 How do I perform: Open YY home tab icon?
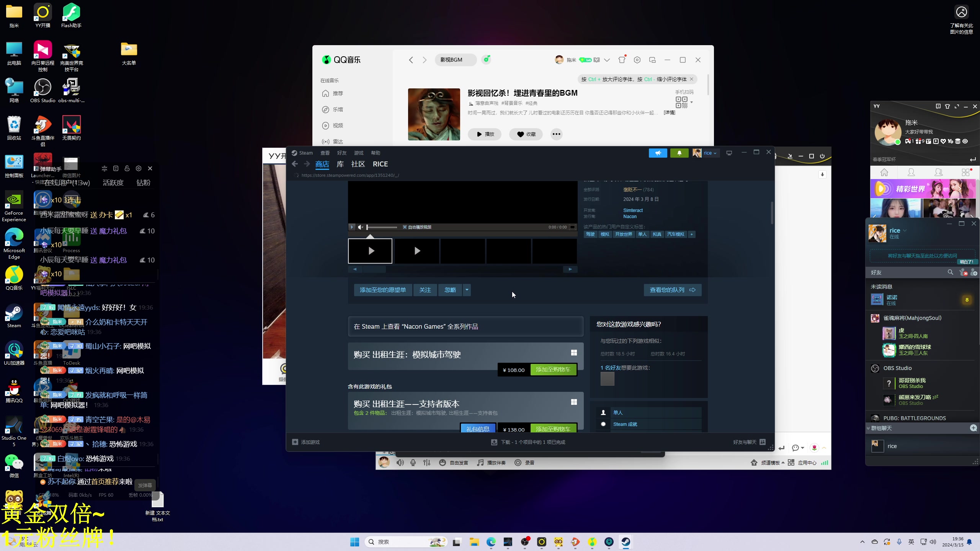[884, 172]
